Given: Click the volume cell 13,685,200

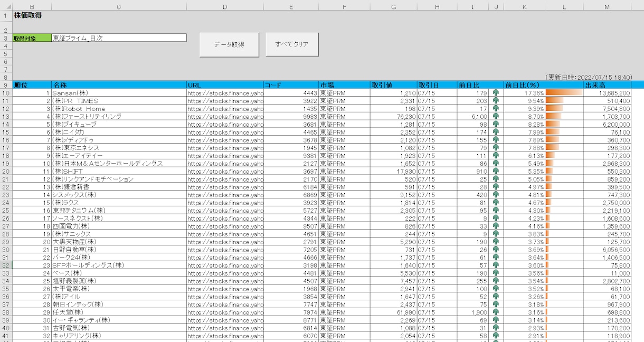Looking at the screenshot, I should click(x=607, y=93).
